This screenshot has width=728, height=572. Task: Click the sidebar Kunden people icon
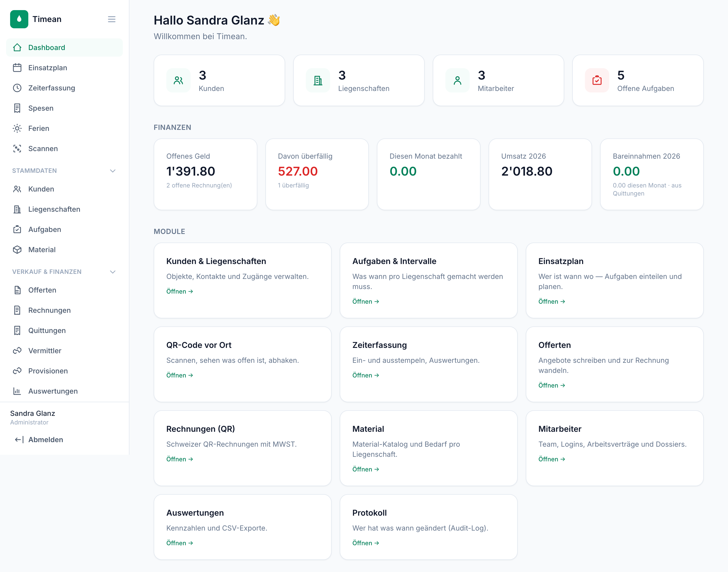pos(17,189)
